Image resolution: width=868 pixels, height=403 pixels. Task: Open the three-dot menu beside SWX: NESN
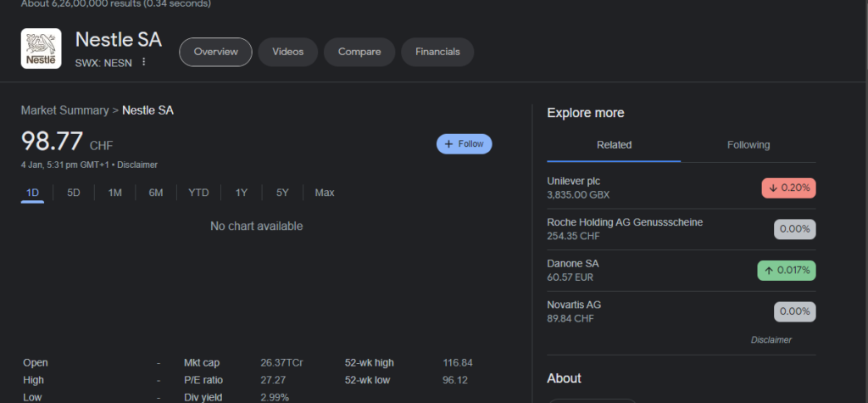[143, 62]
